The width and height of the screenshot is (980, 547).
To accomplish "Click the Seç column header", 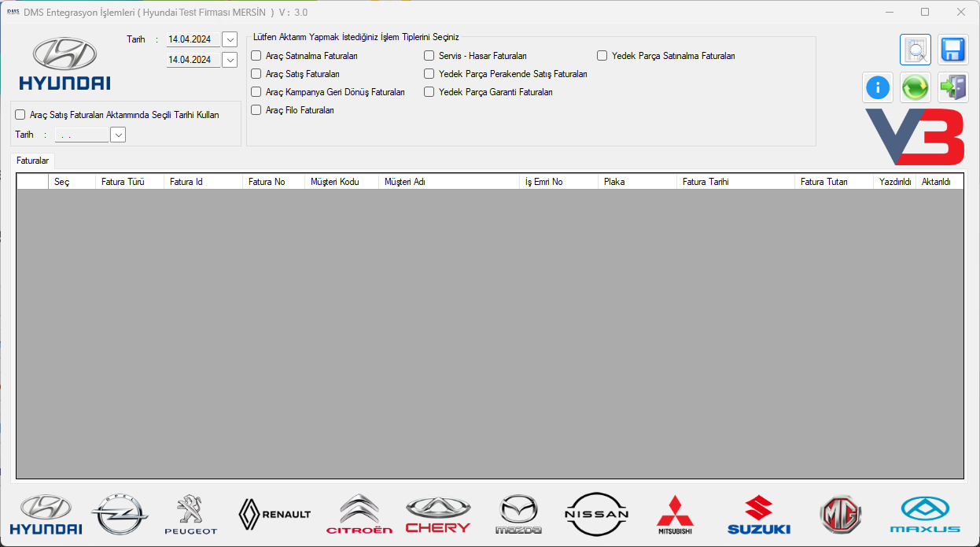I will tap(72, 182).
